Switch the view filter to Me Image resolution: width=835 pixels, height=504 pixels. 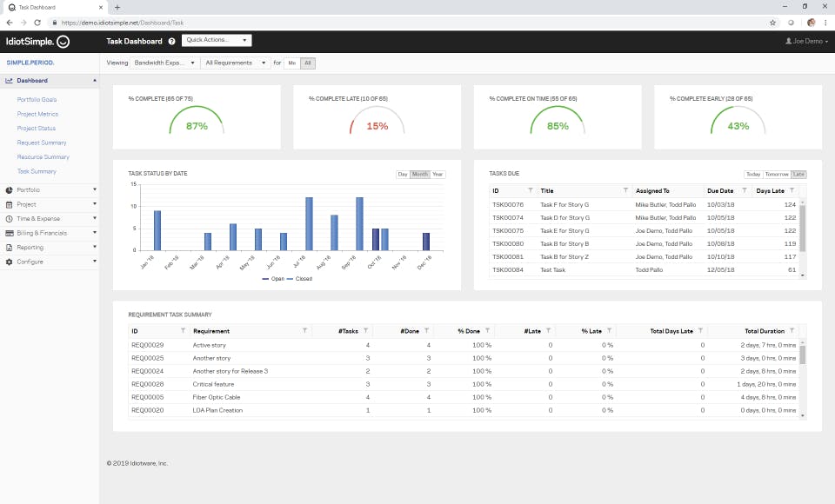coord(291,63)
